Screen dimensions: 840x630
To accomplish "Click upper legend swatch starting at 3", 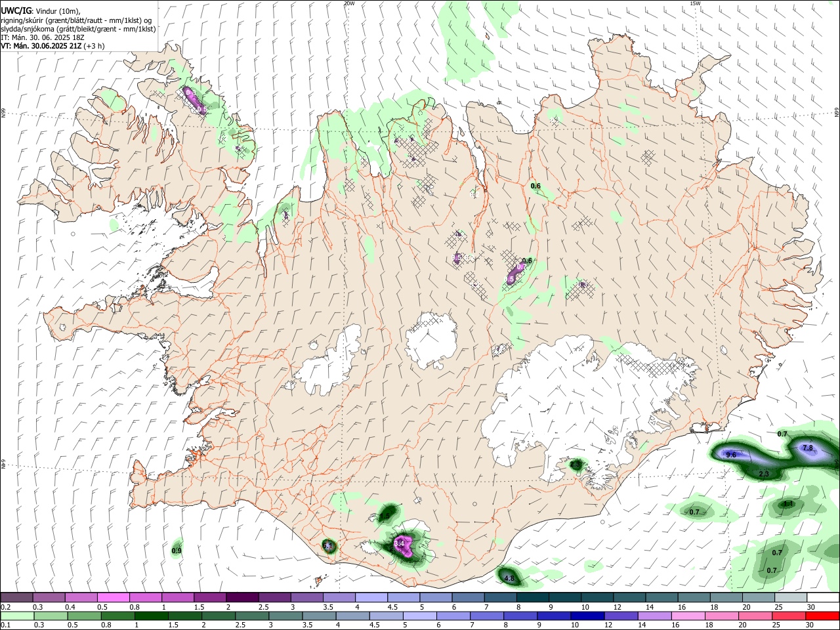I will (306, 597).
